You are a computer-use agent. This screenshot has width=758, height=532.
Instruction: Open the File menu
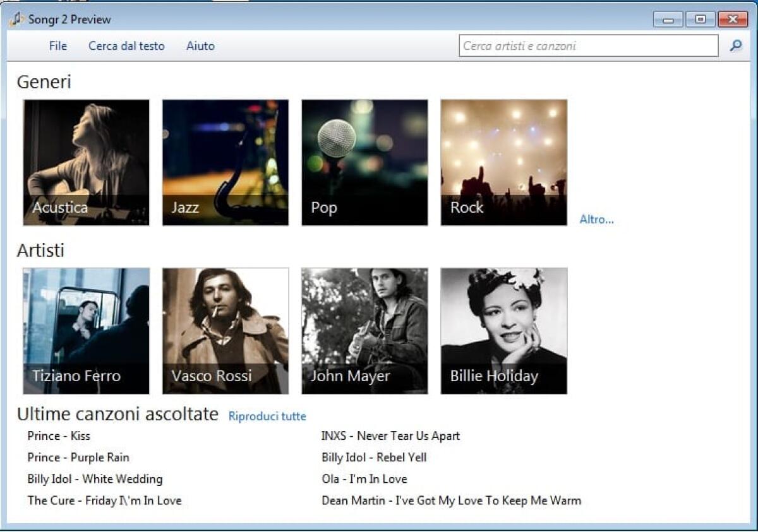point(57,45)
